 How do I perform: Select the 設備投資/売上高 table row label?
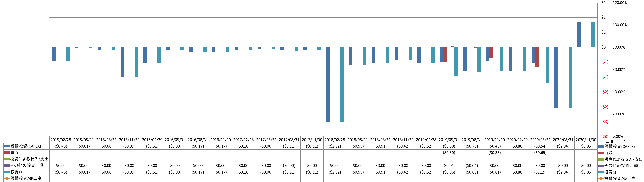point(26,178)
